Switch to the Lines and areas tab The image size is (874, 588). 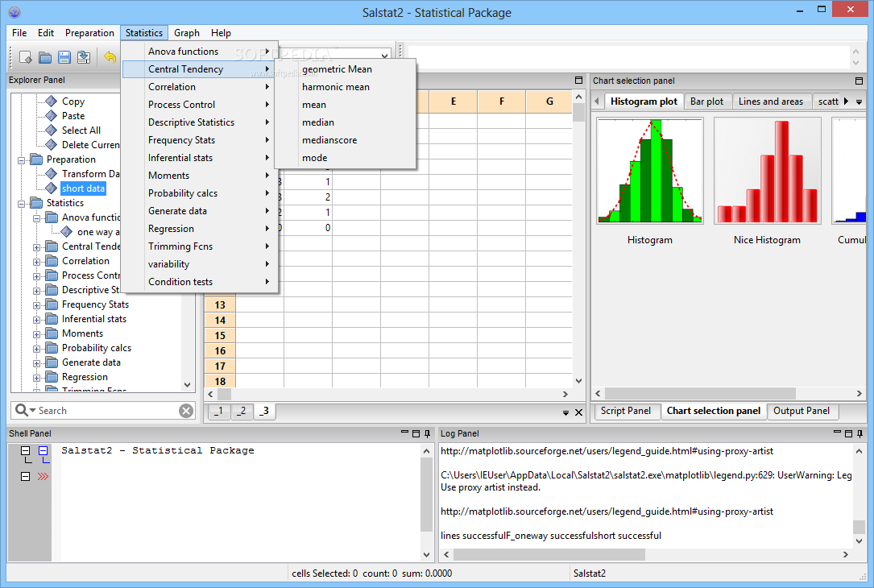click(771, 101)
